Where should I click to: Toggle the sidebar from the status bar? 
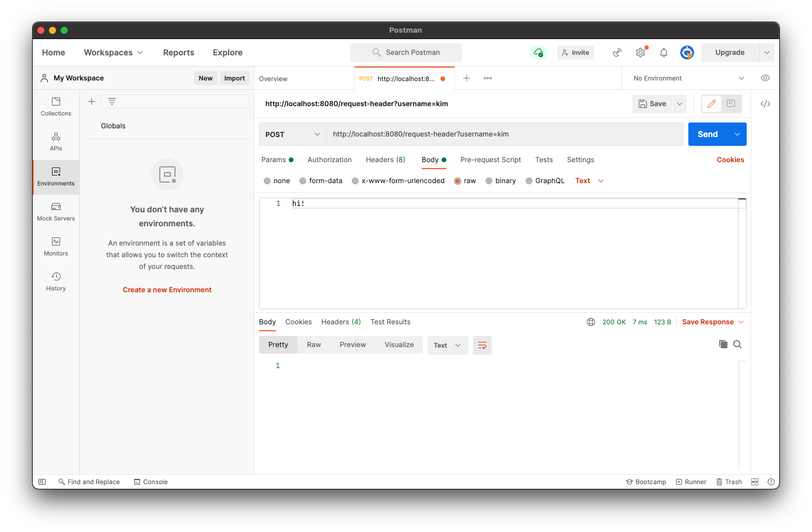click(42, 482)
